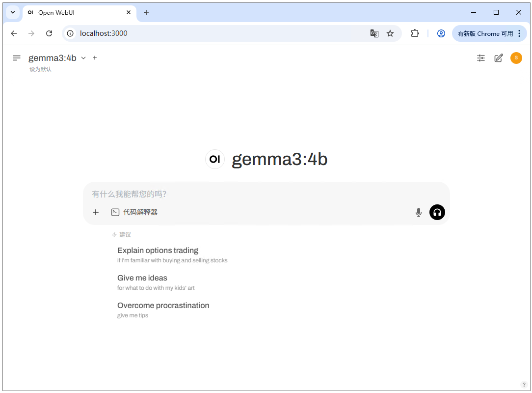
Task: Start a voice call with headphones icon
Action: (437, 212)
